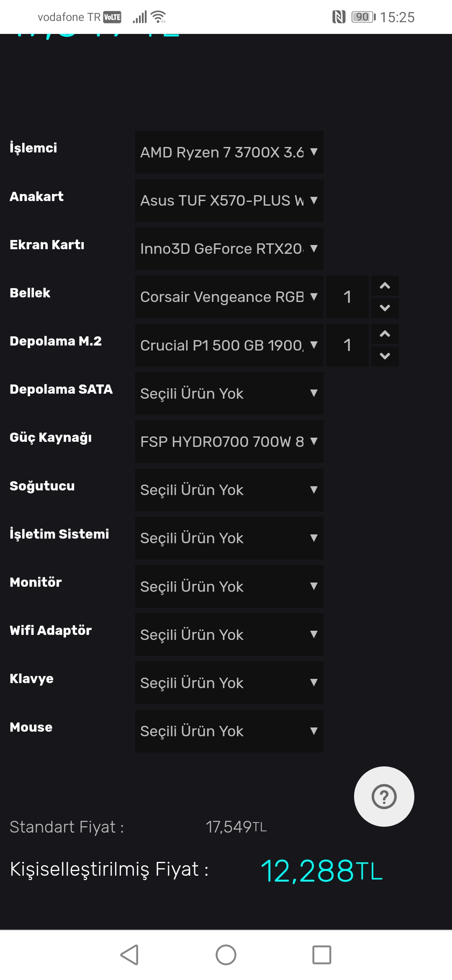The height and width of the screenshot is (980, 452).
Task: Click the Bellek quantity number field
Action: [347, 297]
